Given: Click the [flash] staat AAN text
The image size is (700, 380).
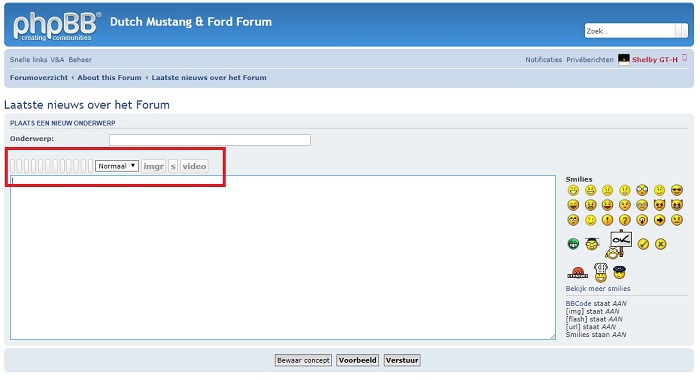Looking at the screenshot, I should click(594, 319).
